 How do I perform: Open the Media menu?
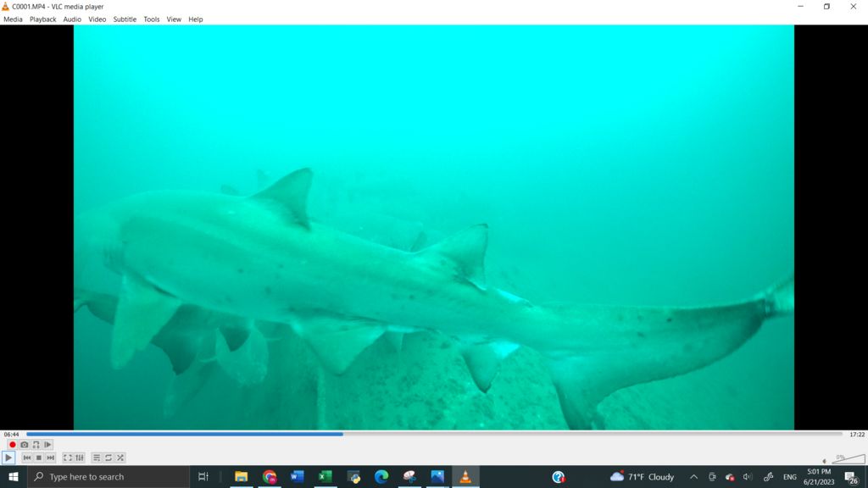pos(13,19)
